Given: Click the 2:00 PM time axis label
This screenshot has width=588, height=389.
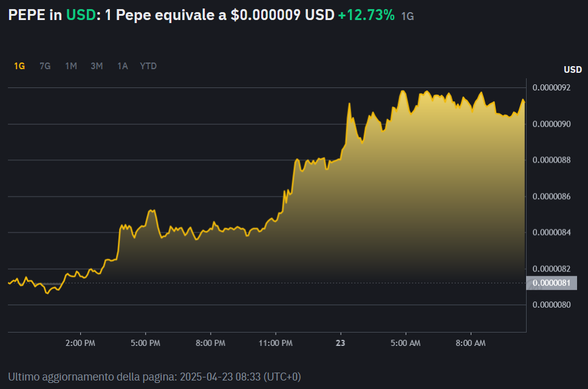Looking at the screenshot, I should pyautogui.click(x=80, y=343).
